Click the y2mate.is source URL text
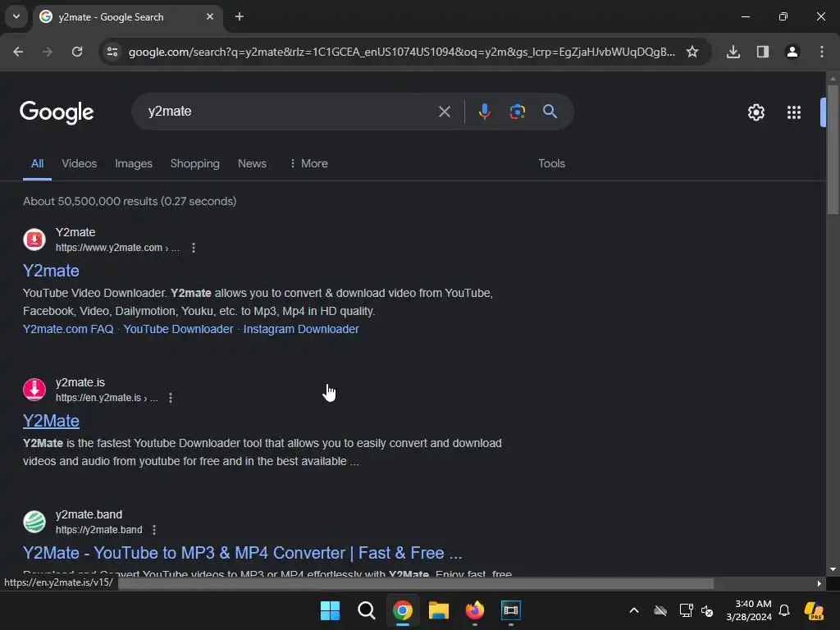Image resolution: width=840 pixels, height=630 pixels. click(x=107, y=398)
